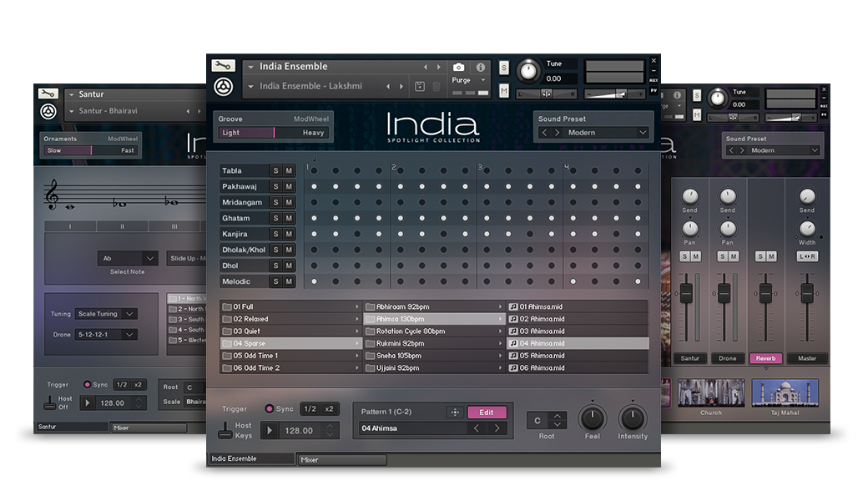Select the India Ensemble tab at the bottom
The image size is (868, 501).
(250, 458)
